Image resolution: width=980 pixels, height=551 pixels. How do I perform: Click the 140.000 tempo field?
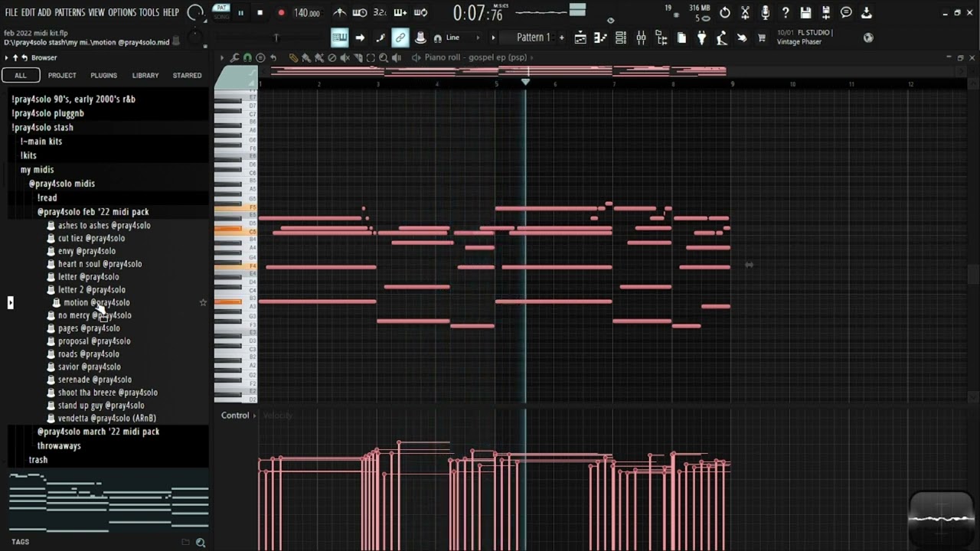click(307, 13)
